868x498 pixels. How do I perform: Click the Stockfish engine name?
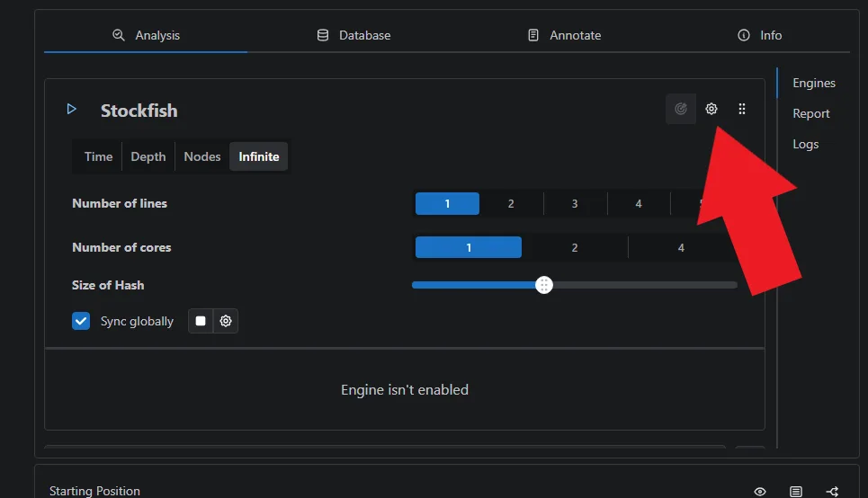139,110
